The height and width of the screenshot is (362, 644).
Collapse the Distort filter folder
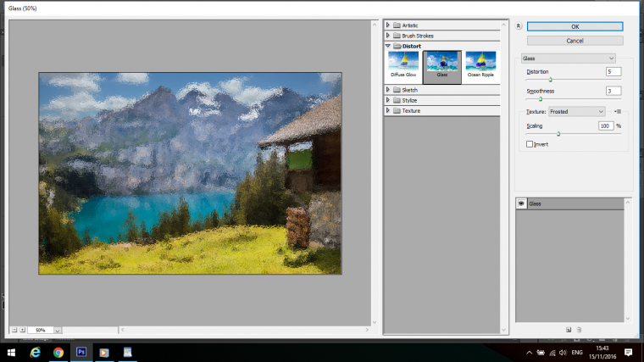tap(388, 46)
